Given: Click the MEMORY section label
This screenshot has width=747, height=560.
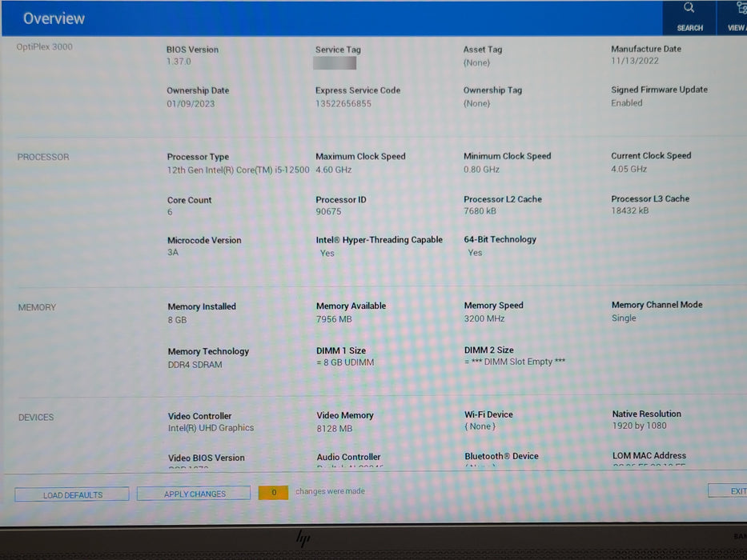Looking at the screenshot, I should 37,307.
